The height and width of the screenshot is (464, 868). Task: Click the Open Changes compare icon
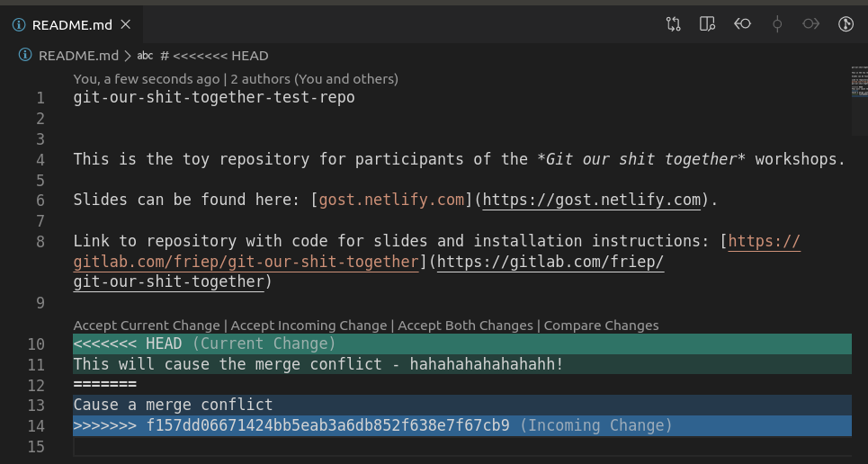coord(673,24)
